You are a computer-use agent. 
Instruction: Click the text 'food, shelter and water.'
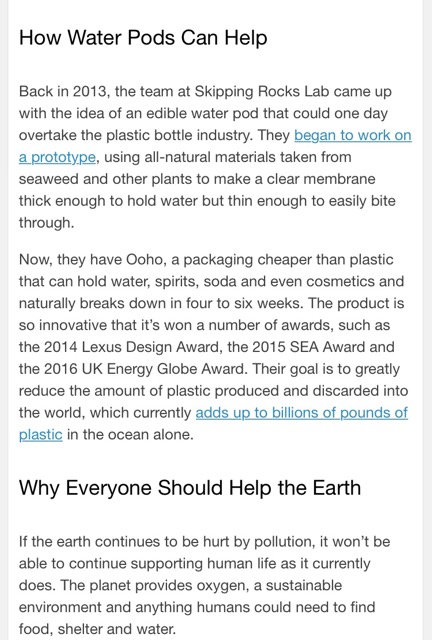coord(97,629)
